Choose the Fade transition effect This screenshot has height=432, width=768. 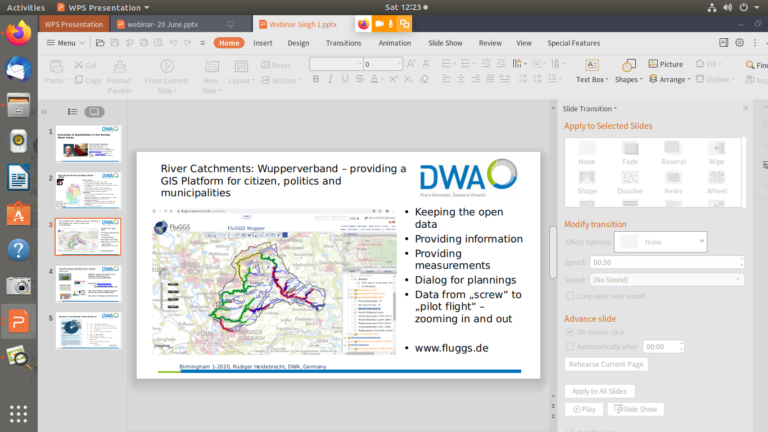click(630, 152)
